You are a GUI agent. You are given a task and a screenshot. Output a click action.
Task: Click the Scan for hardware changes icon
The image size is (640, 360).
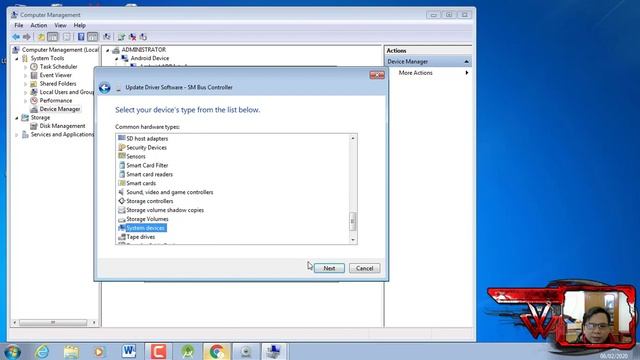point(107,37)
